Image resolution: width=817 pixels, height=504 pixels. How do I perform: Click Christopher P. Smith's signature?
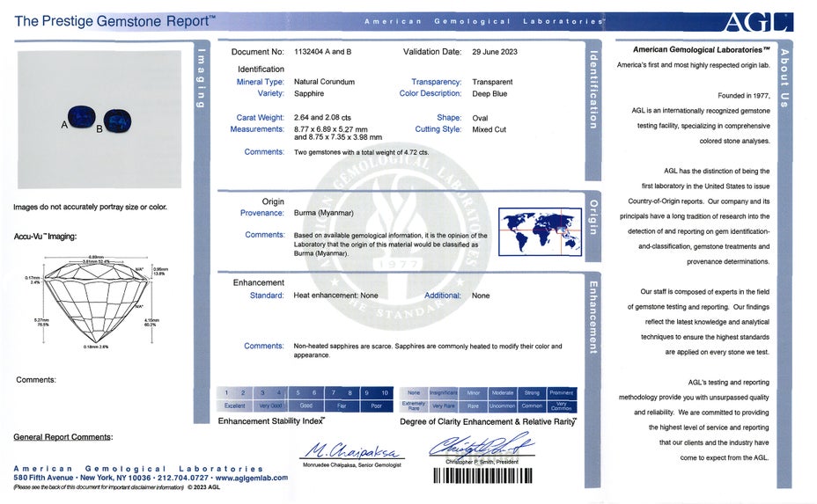tap(480, 446)
